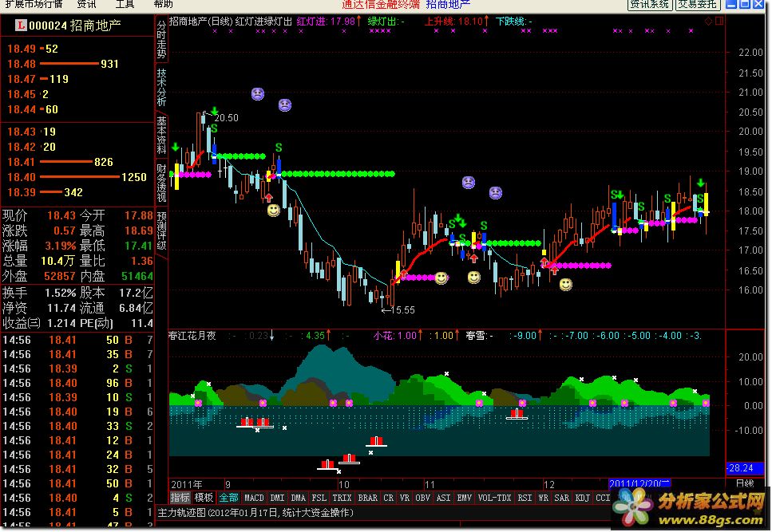Switch indicator to OBV

[422, 498]
